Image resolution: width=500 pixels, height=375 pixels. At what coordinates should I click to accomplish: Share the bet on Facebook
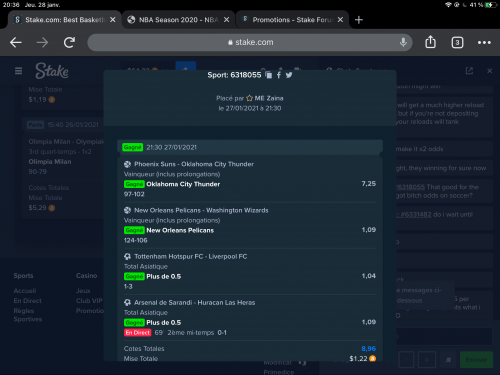pyautogui.click(x=279, y=75)
